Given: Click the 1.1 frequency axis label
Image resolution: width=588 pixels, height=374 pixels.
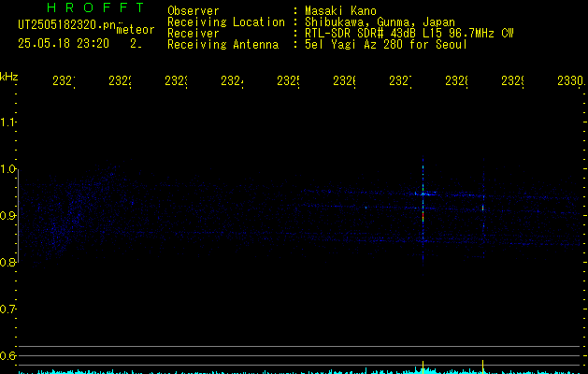Looking at the screenshot, I should pyautogui.click(x=7, y=122).
